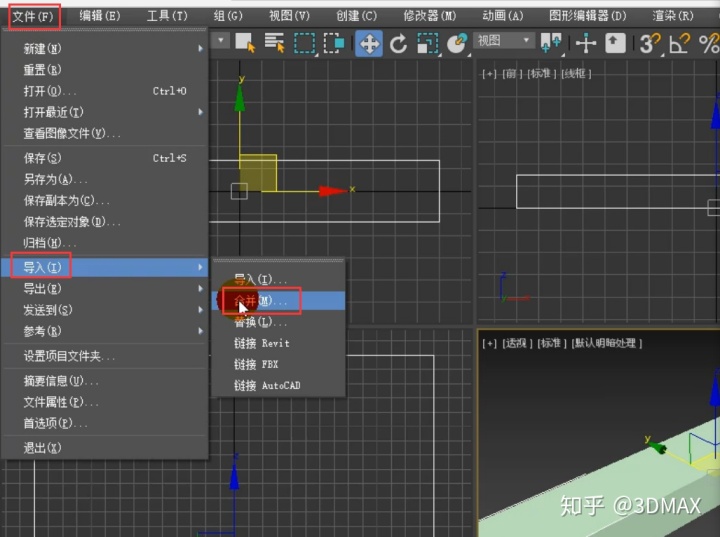Click perspective viewport [默认明暗处理] label

(607, 343)
